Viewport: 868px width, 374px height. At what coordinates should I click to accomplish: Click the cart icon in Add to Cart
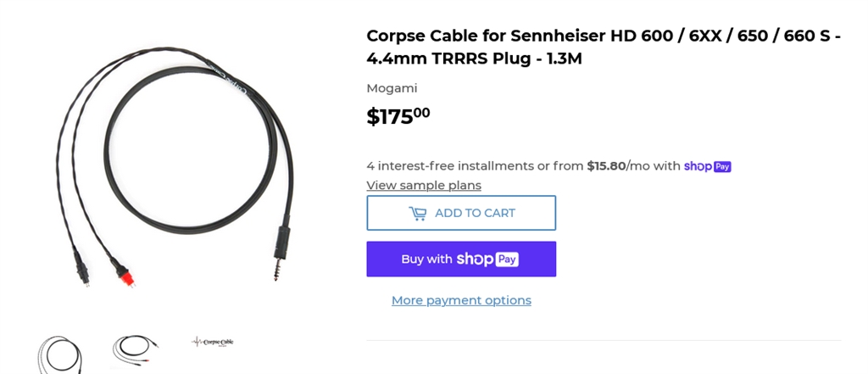[x=417, y=213]
